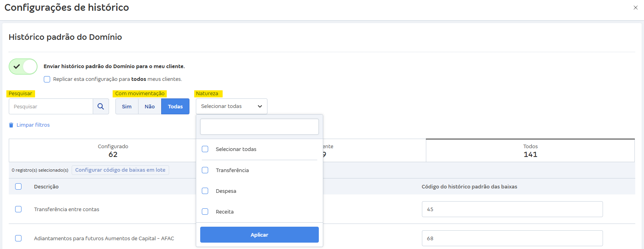Switch to the Todos tab
Image resolution: width=644 pixels, height=249 pixels.
(x=530, y=151)
